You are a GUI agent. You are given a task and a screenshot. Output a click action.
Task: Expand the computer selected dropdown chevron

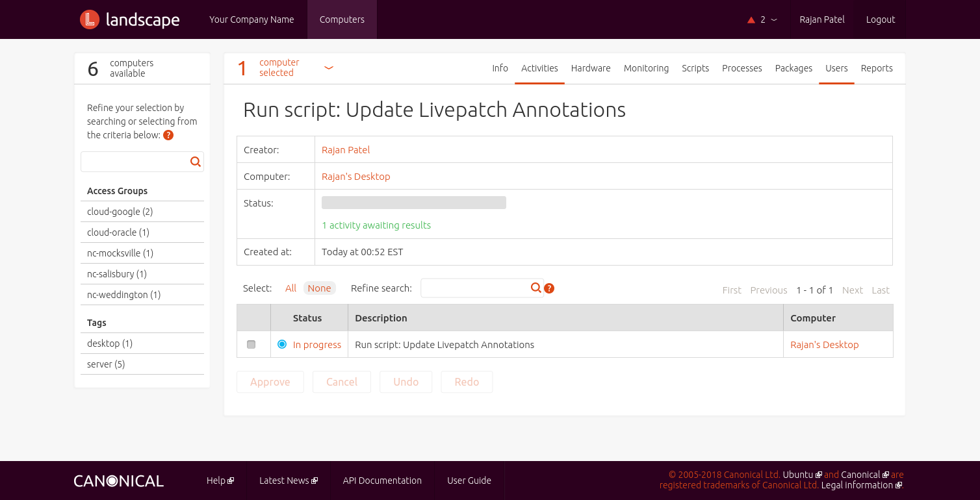(329, 68)
